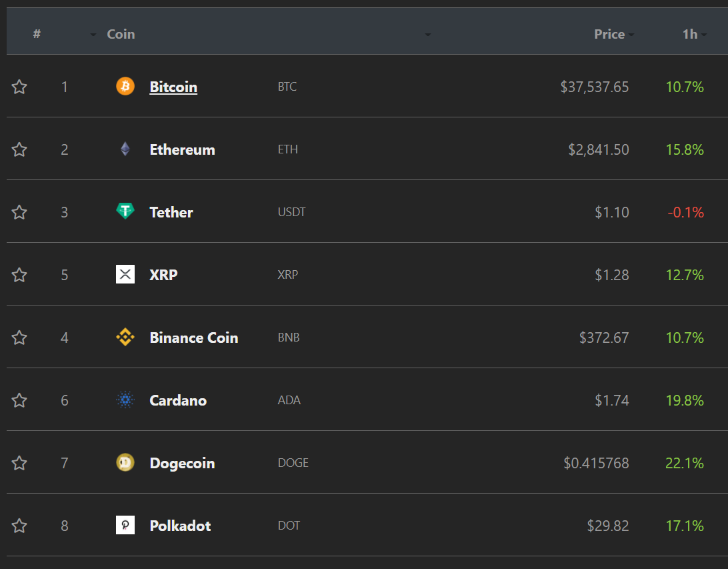This screenshot has height=569, width=728.
Task: Click the Dogecoin logo icon
Action: (x=125, y=462)
